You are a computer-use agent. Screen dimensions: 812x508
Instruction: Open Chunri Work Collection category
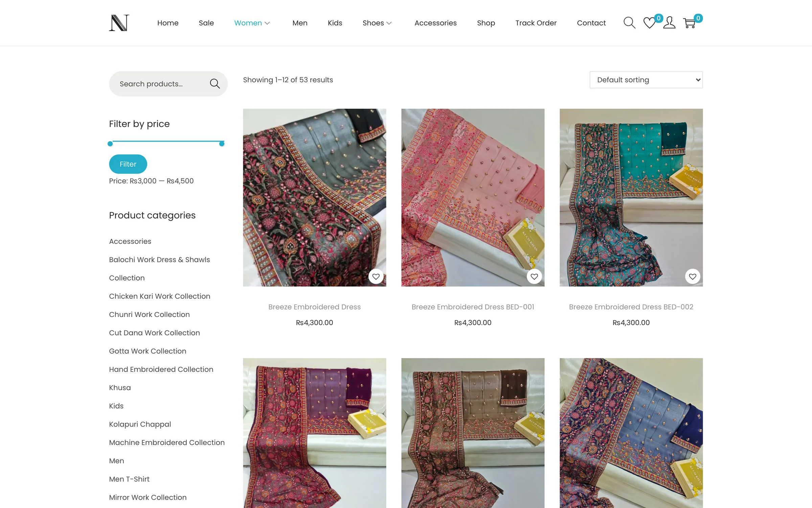[x=149, y=314]
